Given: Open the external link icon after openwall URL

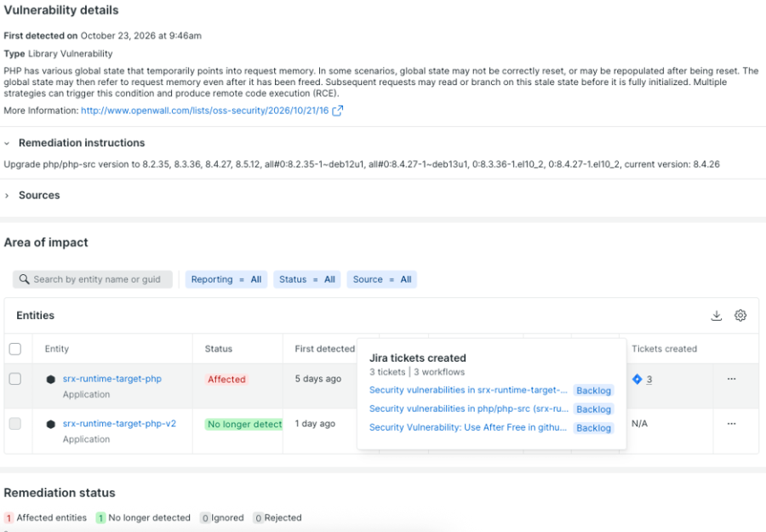Looking at the screenshot, I should click(338, 111).
